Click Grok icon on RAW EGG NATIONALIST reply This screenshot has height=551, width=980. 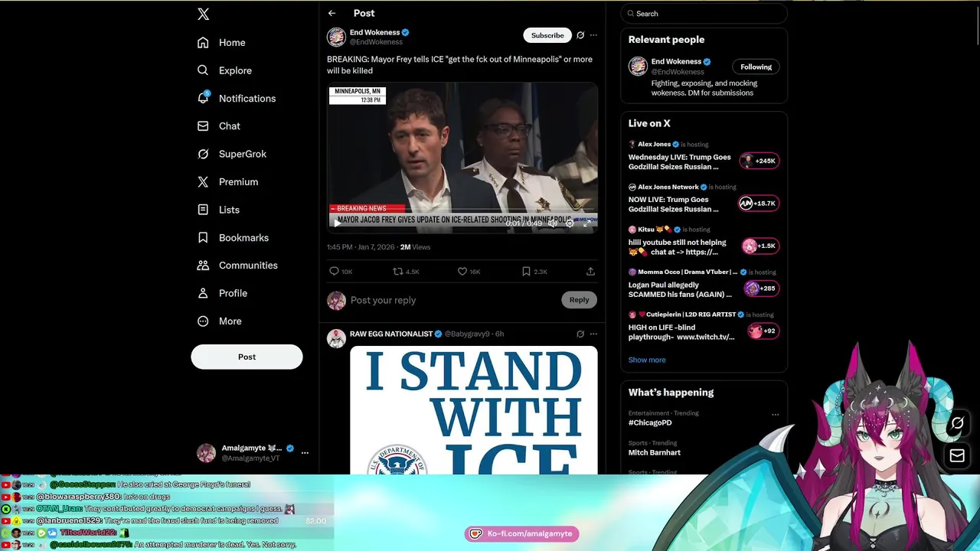580,334
